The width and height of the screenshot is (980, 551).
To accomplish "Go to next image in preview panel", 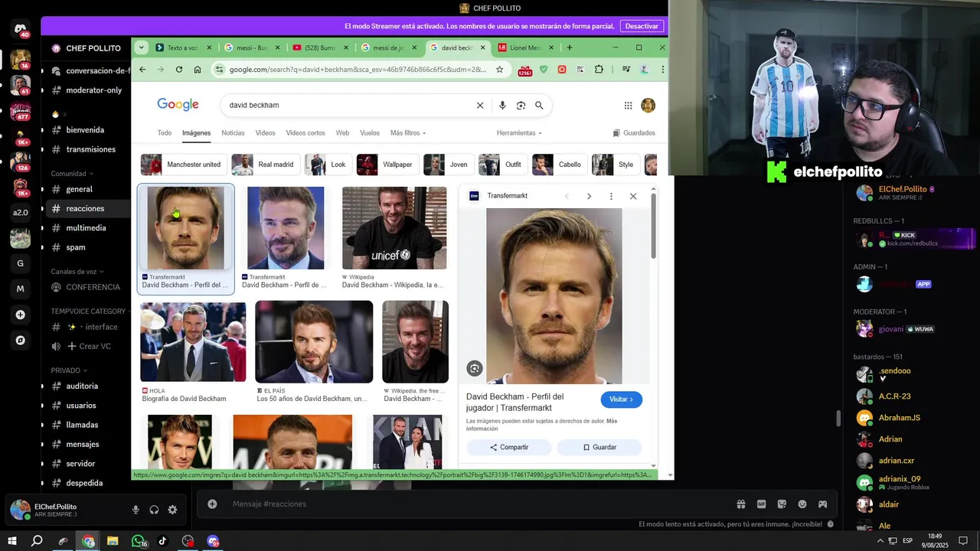I will tap(589, 196).
